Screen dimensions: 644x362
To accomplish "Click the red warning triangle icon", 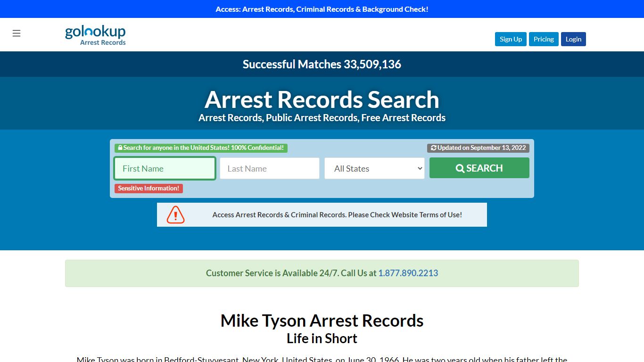I will coord(175,214).
